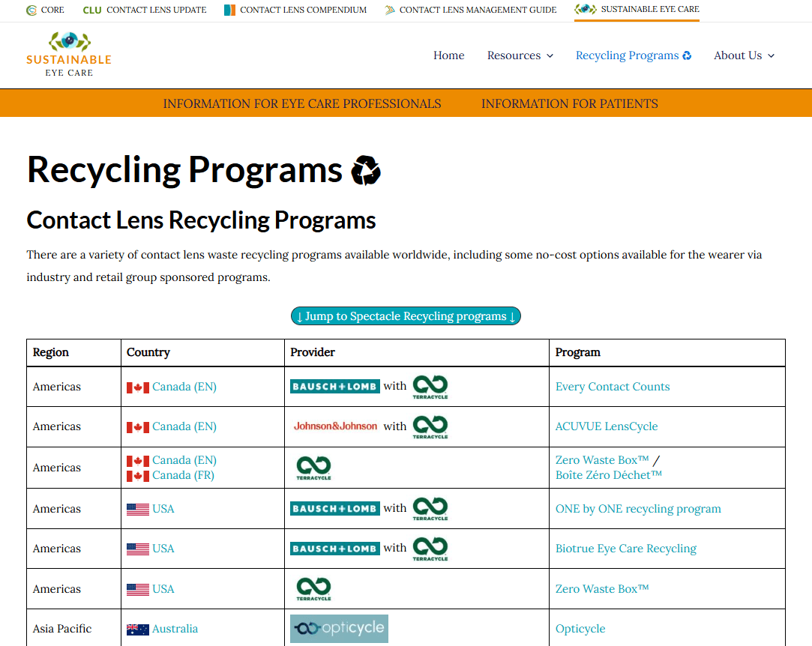
Task: Expand the About Us dropdown menu
Action: [744, 55]
